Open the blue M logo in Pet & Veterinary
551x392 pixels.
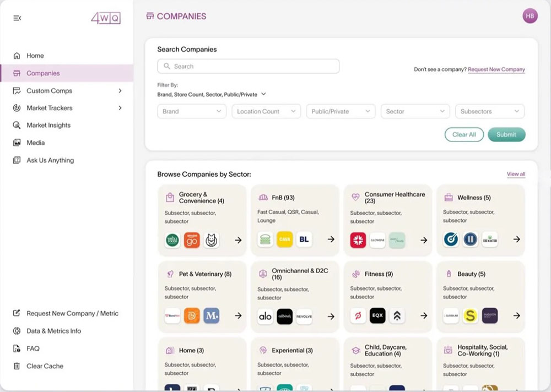tap(211, 316)
